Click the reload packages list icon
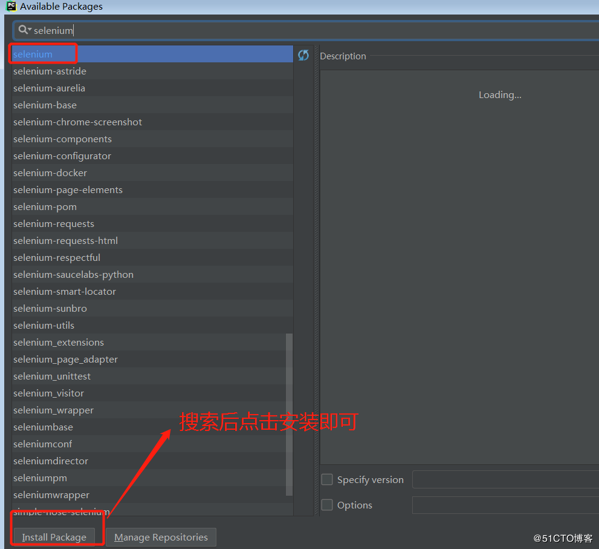This screenshot has width=599, height=549. tap(303, 55)
